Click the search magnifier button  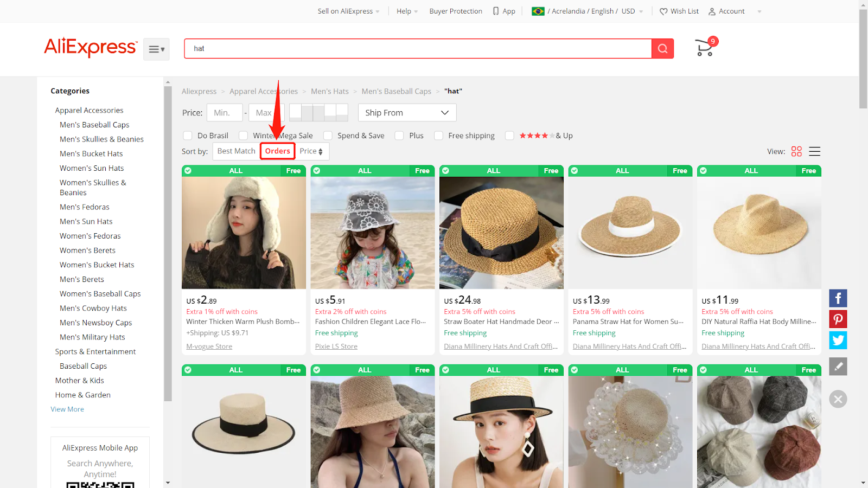(x=662, y=48)
